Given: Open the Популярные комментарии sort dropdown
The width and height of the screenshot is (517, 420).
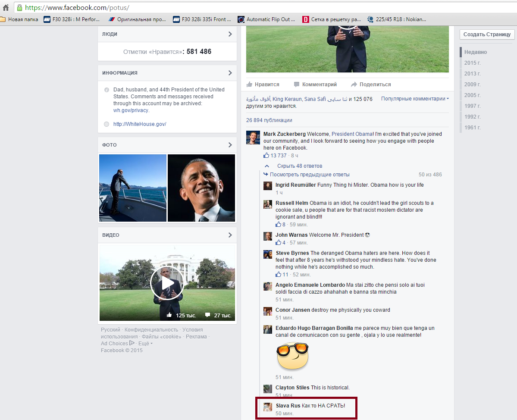Looking at the screenshot, I should (x=415, y=99).
